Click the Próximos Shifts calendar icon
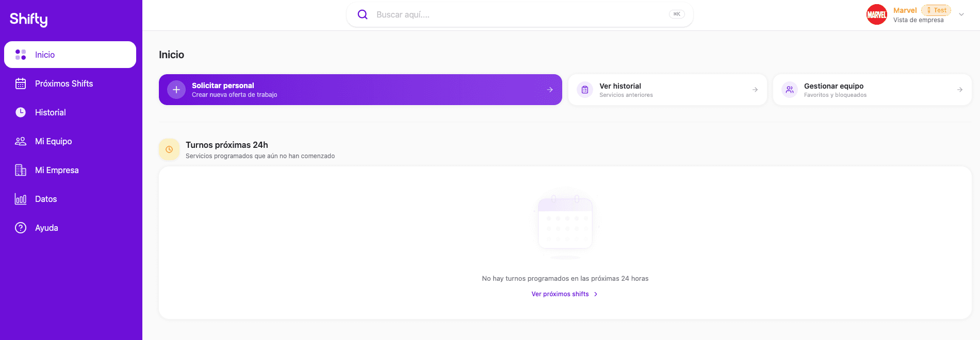This screenshot has height=340, width=980. pos(21,83)
